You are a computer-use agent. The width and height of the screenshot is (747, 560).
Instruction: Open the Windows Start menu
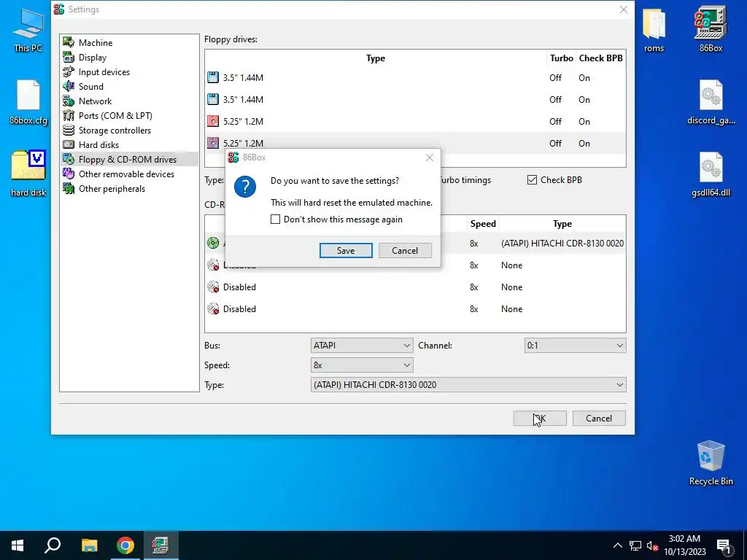(x=18, y=545)
